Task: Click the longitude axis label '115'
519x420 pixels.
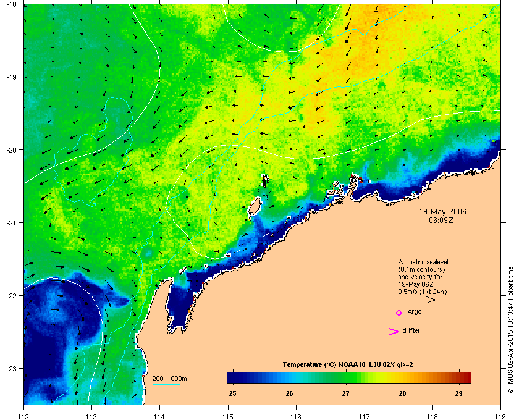Action: pyautogui.click(x=228, y=416)
